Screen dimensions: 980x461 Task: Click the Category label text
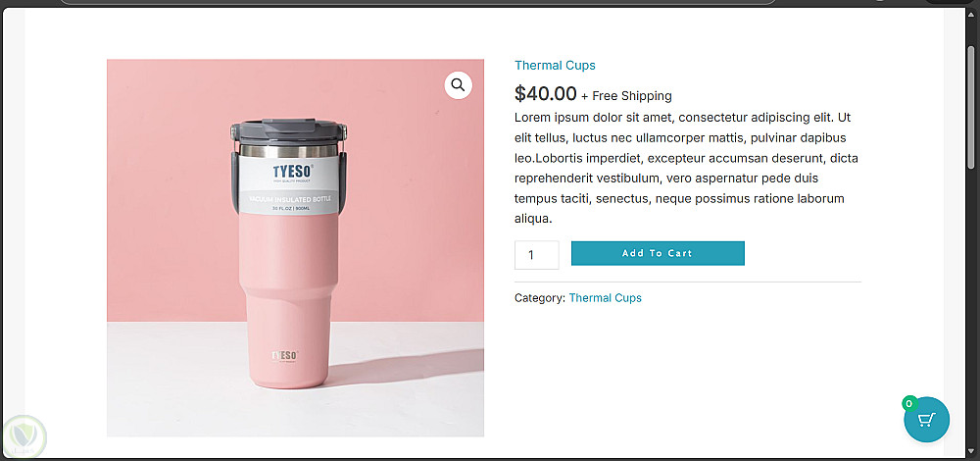point(539,297)
